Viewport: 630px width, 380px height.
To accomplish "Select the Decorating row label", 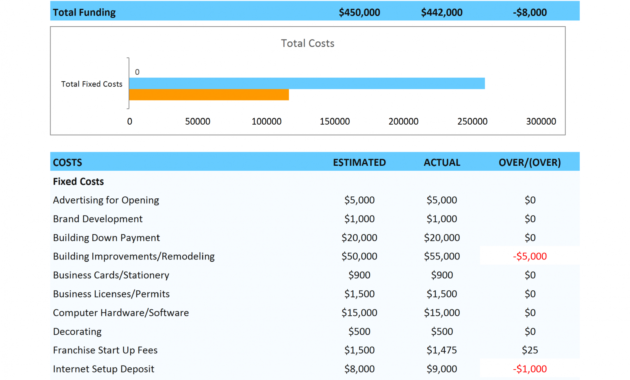I will tap(77, 332).
